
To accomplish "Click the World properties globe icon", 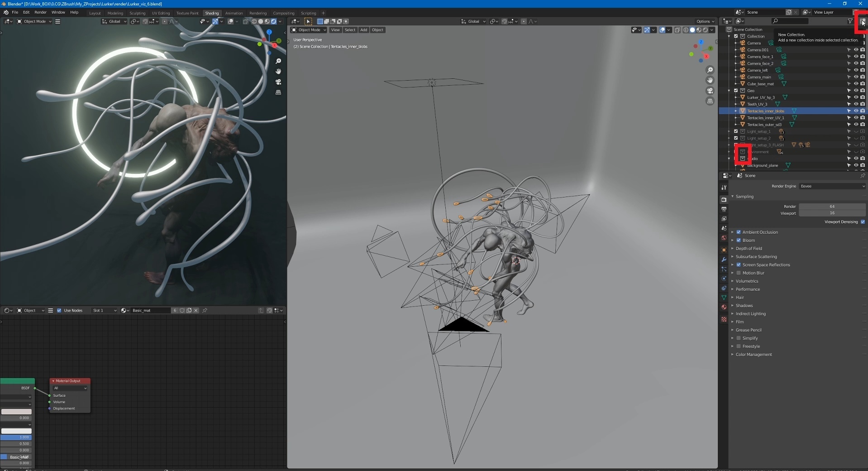I will [724, 238].
